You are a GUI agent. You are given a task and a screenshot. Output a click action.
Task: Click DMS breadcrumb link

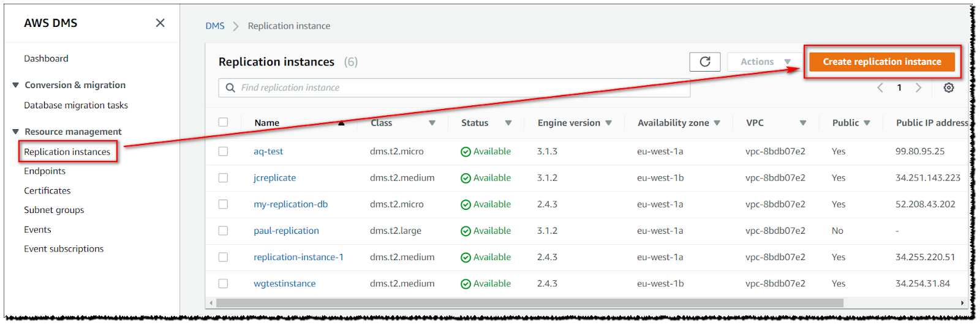pos(215,26)
